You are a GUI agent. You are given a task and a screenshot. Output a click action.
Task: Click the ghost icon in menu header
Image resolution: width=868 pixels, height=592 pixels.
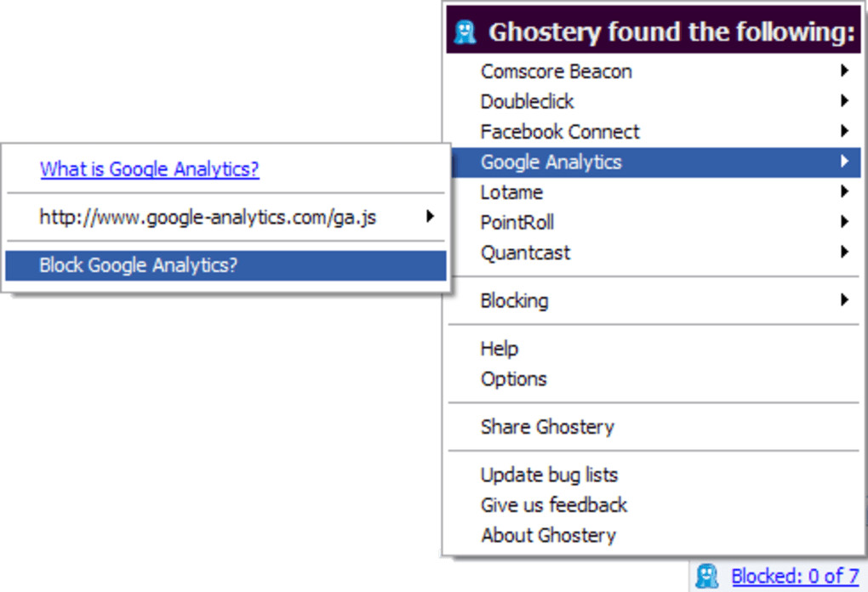(x=465, y=32)
